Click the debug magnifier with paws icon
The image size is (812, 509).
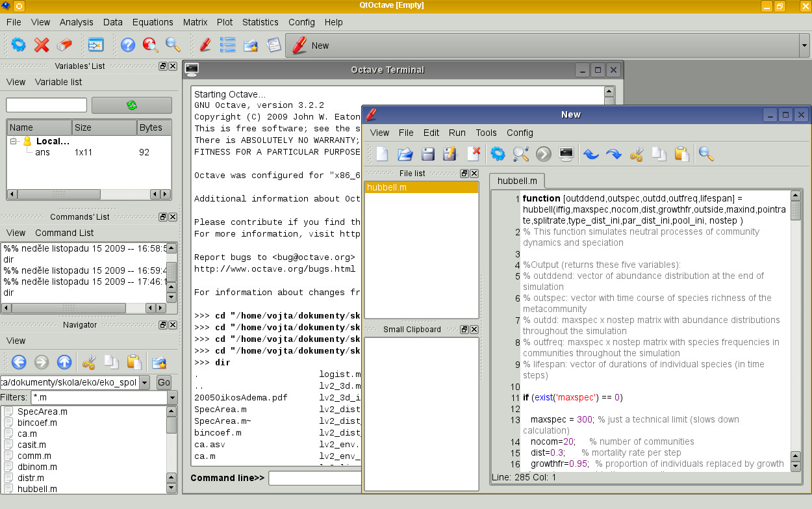tap(520, 154)
